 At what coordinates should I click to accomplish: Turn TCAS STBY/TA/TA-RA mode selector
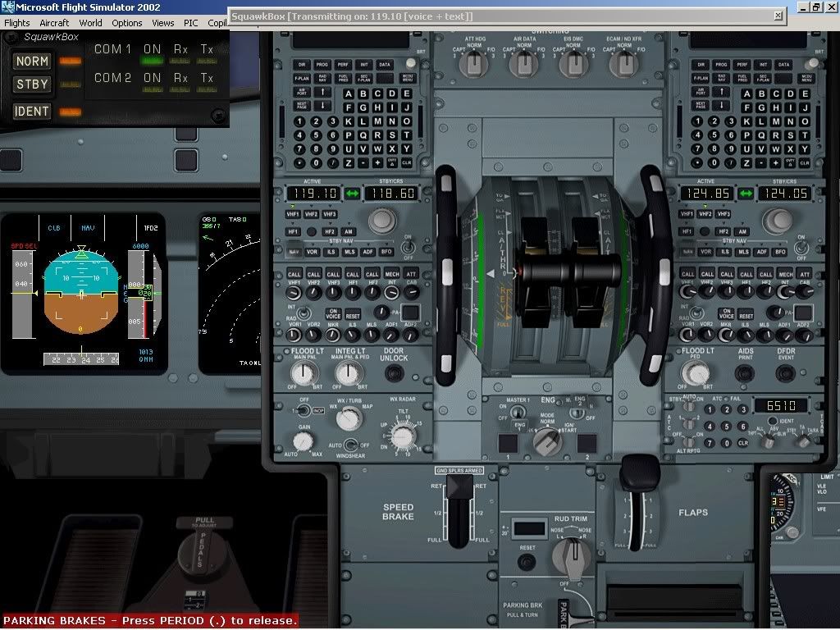pos(803,441)
